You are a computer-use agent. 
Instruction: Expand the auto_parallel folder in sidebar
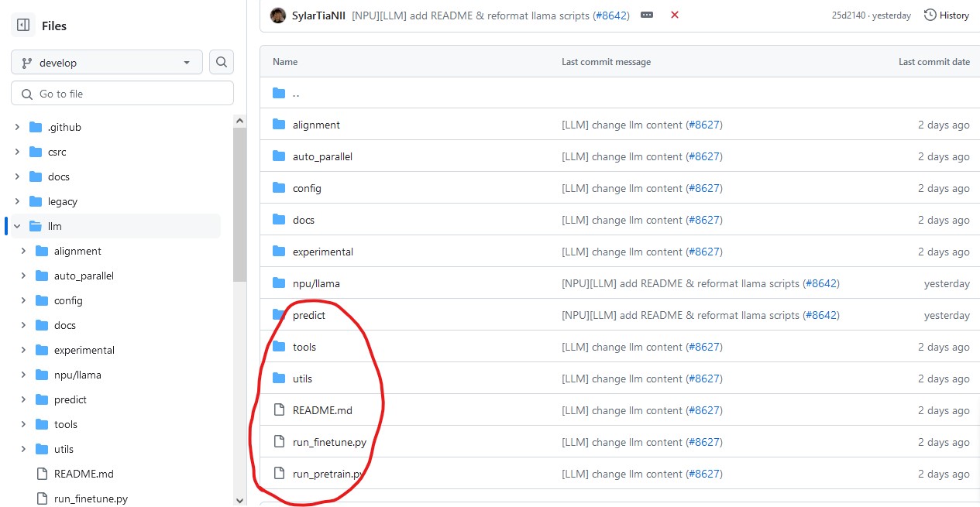click(23, 276)
